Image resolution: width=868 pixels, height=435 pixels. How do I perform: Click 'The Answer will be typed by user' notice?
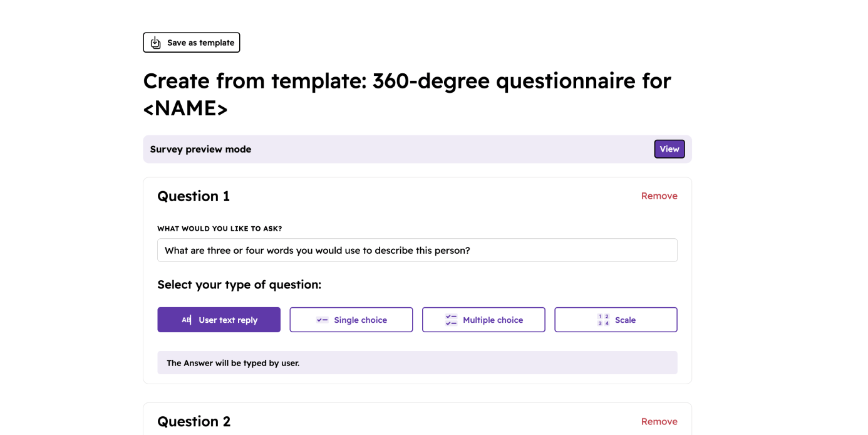pyautogui.click(x=233, y=363)
